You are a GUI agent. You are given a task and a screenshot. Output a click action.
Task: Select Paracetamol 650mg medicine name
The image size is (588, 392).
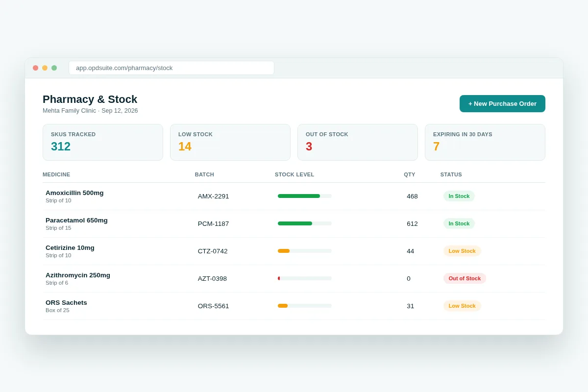click(x=76, y=220)
